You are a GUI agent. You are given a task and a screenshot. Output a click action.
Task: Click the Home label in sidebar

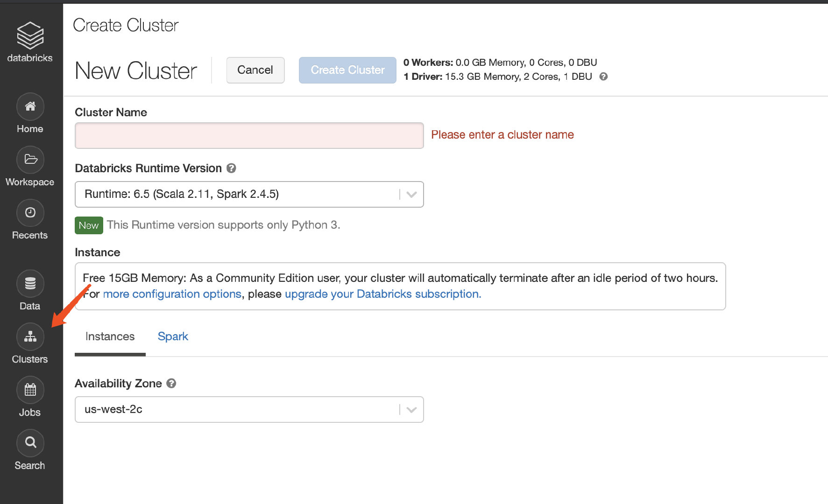pos(30,129)
